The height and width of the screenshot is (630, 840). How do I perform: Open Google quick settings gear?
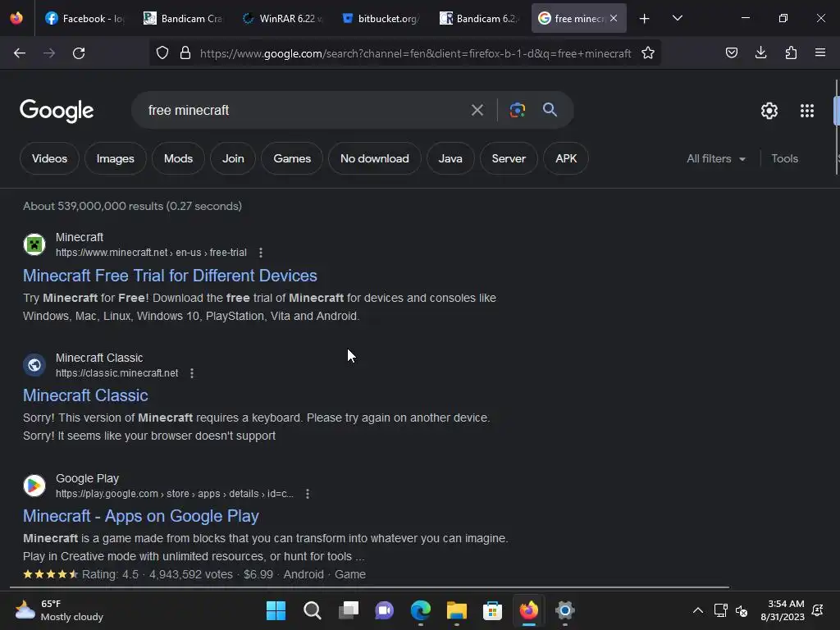tap(769, 111)
